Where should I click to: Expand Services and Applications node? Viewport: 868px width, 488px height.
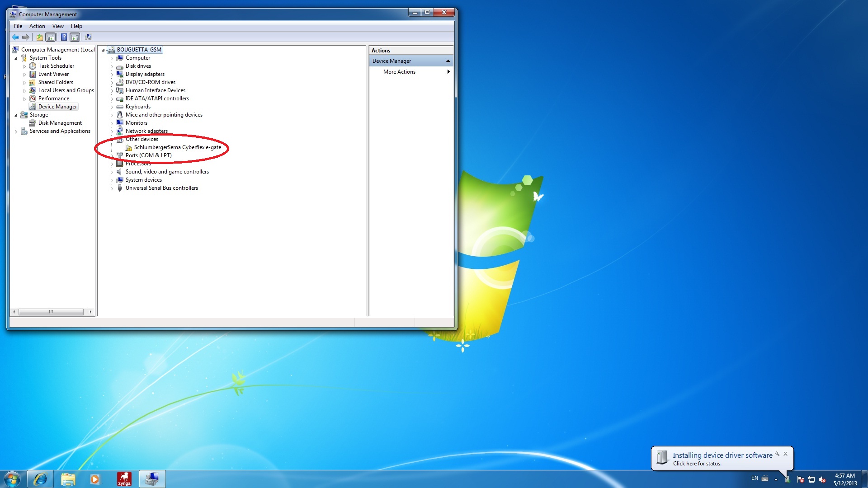point(16,131)
